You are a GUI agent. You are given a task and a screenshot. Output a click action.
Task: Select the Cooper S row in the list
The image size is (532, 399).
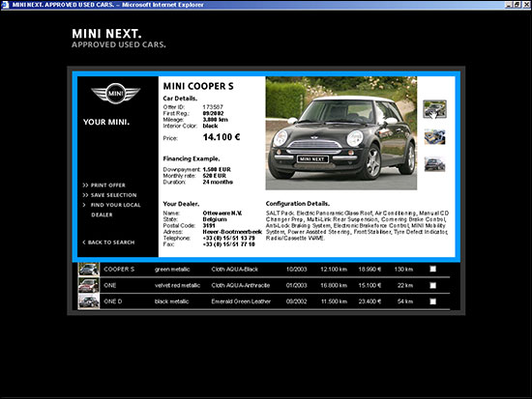tap(264, 270)
